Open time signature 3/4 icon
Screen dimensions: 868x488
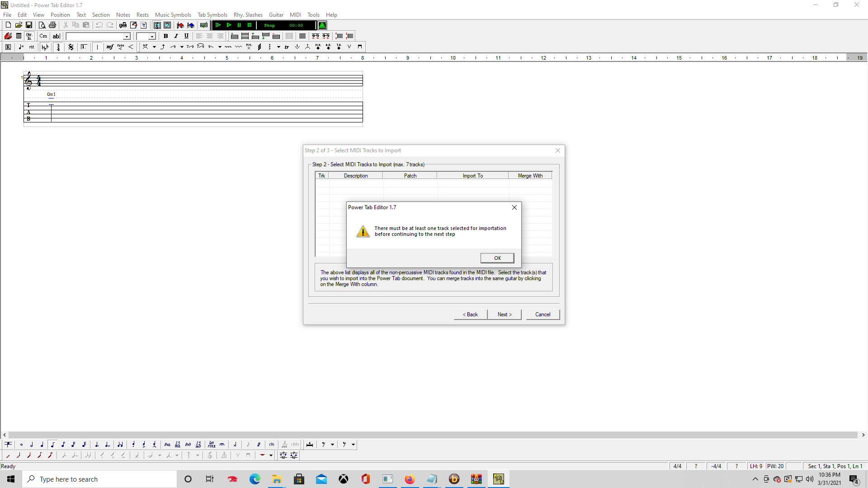coord(58,47)
